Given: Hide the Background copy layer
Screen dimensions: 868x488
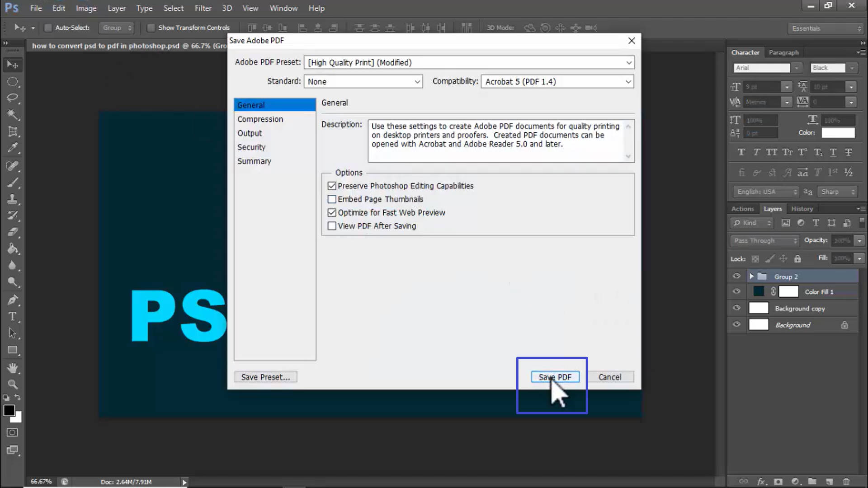Looking at the screenshot, I should point(736,308).
